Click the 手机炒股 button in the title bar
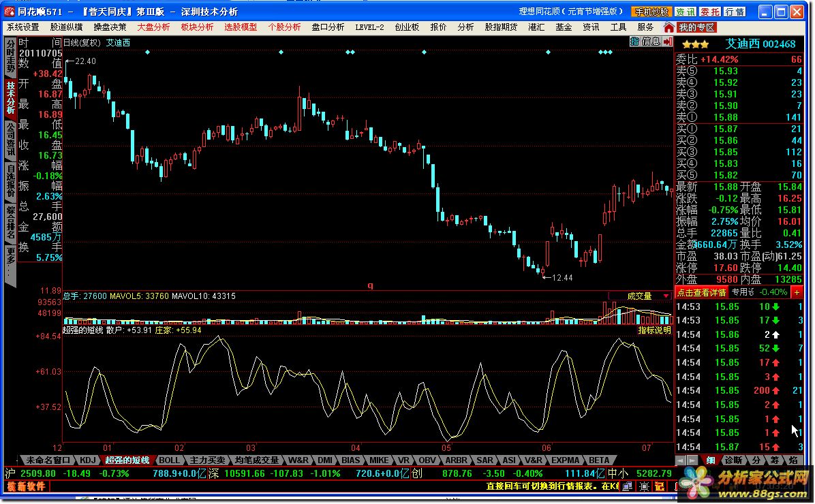 (651, 12)
